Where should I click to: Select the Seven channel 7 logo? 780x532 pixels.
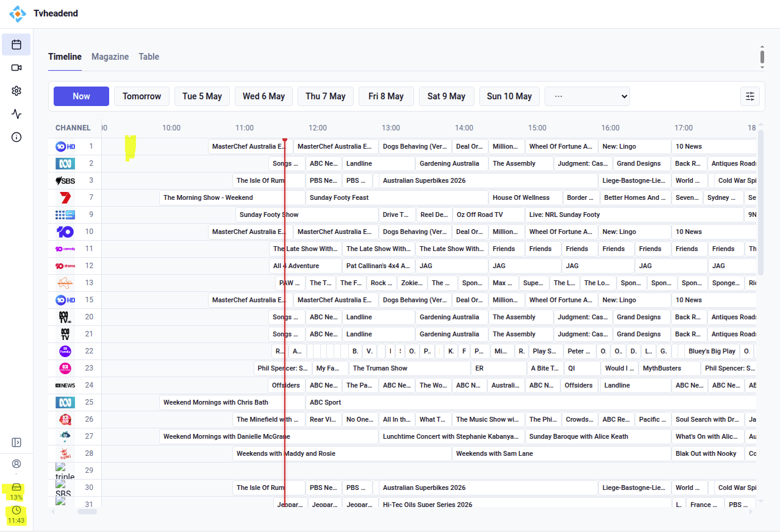pyautogui.click(x=65, y=197)
